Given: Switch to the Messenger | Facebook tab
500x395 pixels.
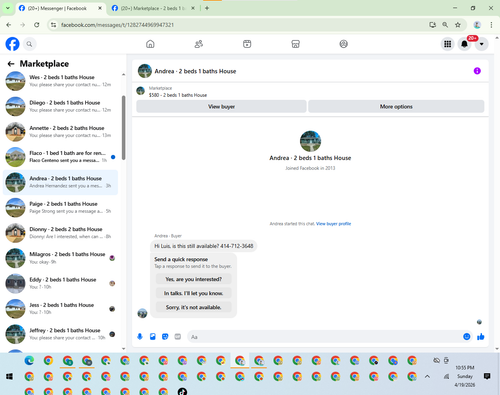Looking at the screenshot, I should pyautogui.click(x=57, y=8).
